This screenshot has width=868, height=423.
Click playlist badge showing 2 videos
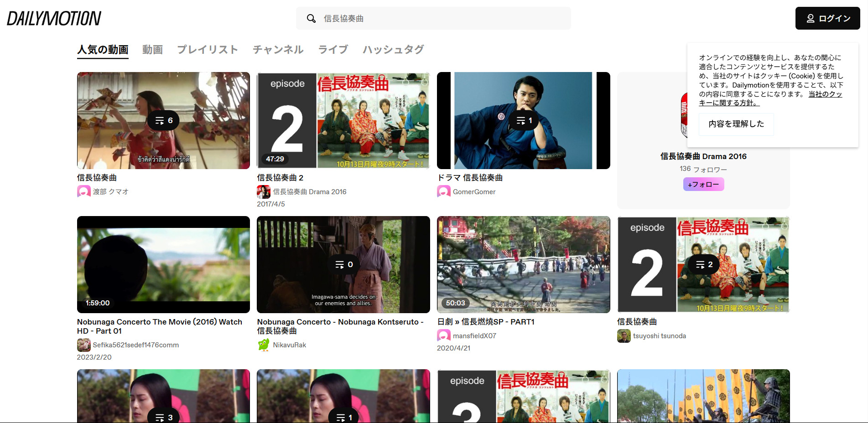(703, 264)
